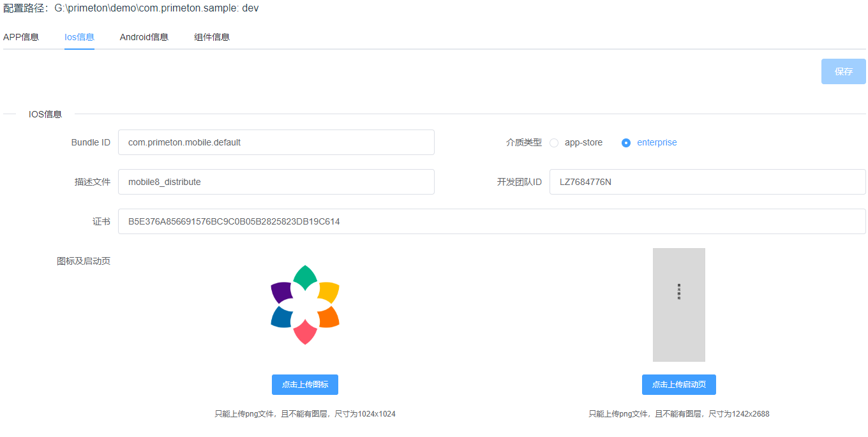This screenshot has width=868, height=437.
Task: Click into the 证书 input field
Action: coord(491,221)
